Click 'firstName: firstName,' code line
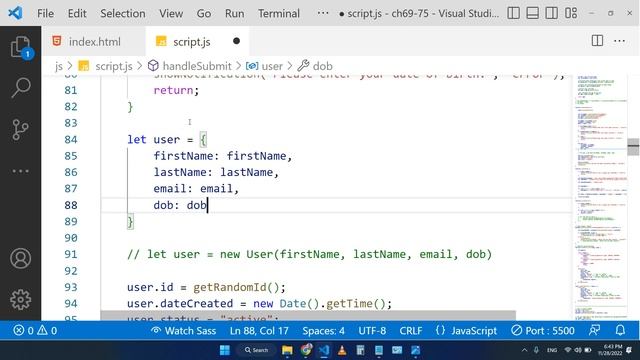640x360 pixels. 223,156
